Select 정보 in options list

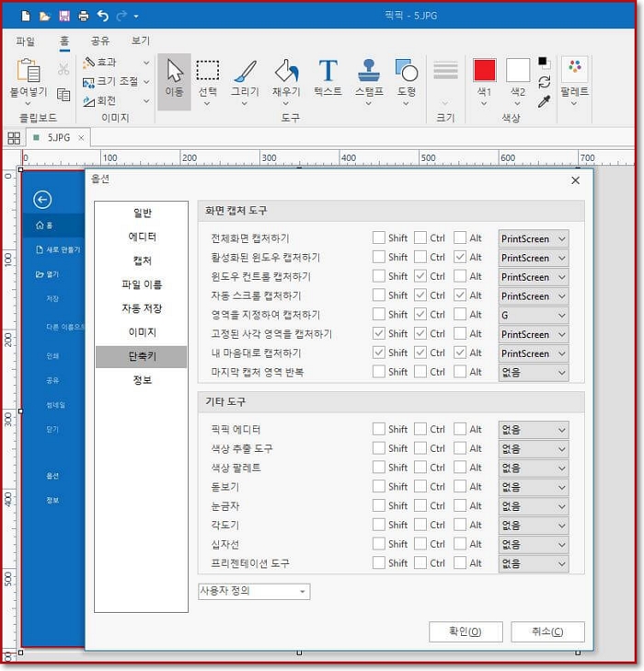pyautogui.click(x=142, y=380)
